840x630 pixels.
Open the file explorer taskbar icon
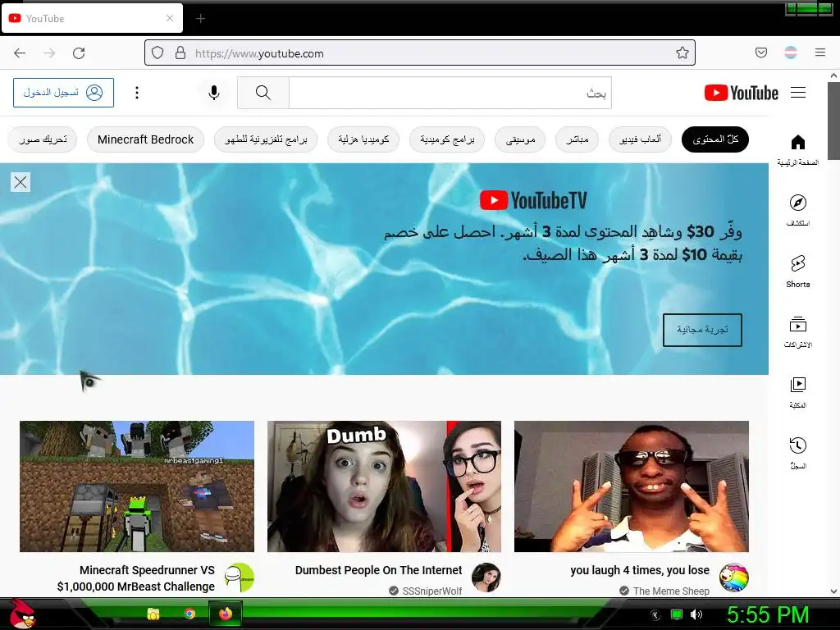click(153, 614)
